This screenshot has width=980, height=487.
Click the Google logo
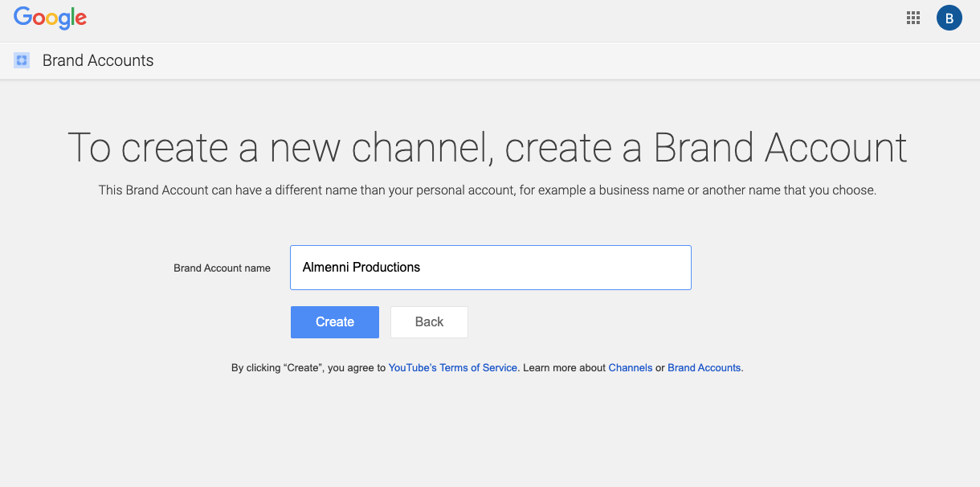51,18
